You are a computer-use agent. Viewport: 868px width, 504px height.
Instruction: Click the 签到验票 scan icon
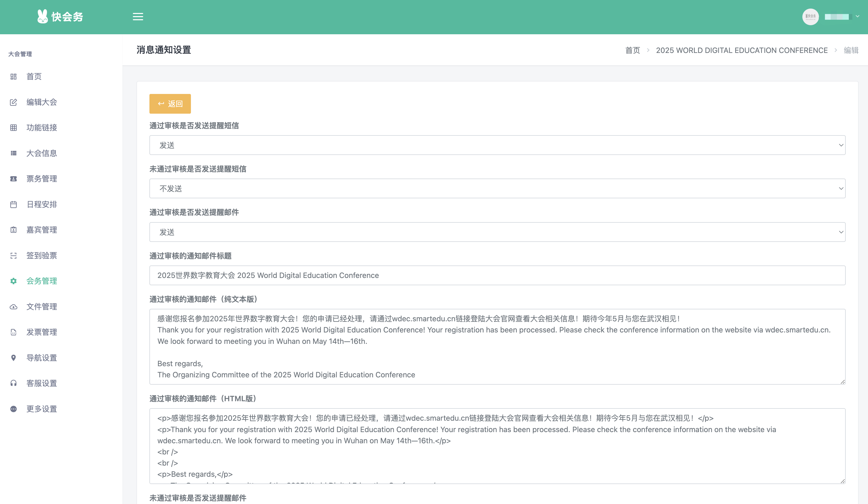(13, 255)
